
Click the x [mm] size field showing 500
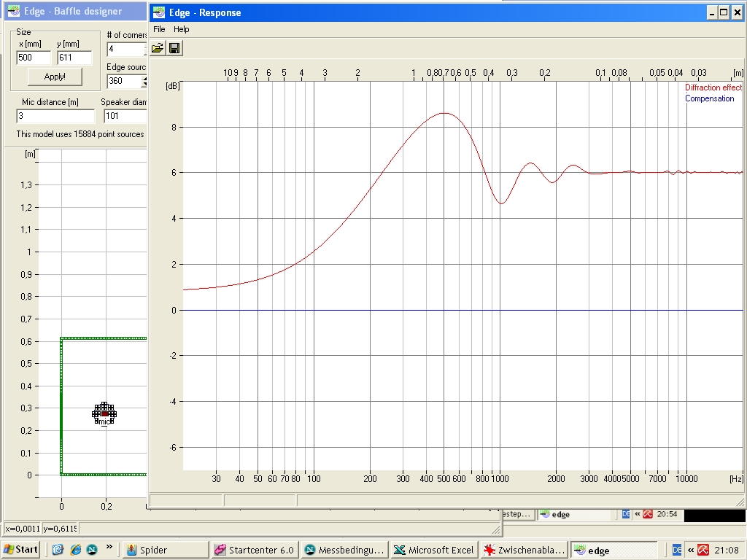pos(34,58)
